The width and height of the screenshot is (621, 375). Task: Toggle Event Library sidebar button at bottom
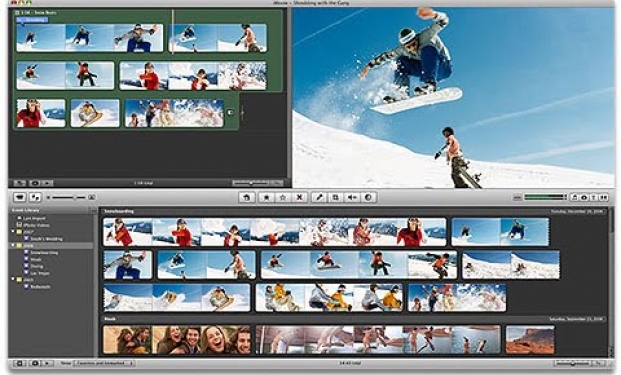click(x=20, y=363)
